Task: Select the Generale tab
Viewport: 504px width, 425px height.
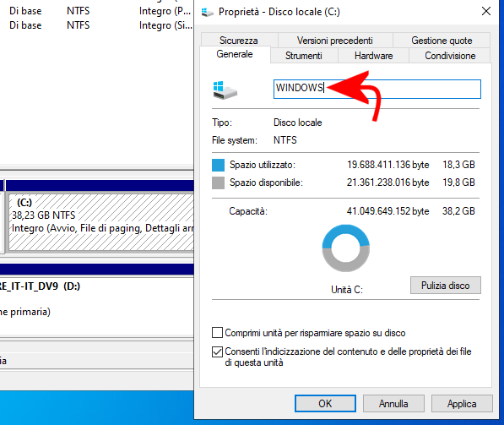Action: click(235, 54)
